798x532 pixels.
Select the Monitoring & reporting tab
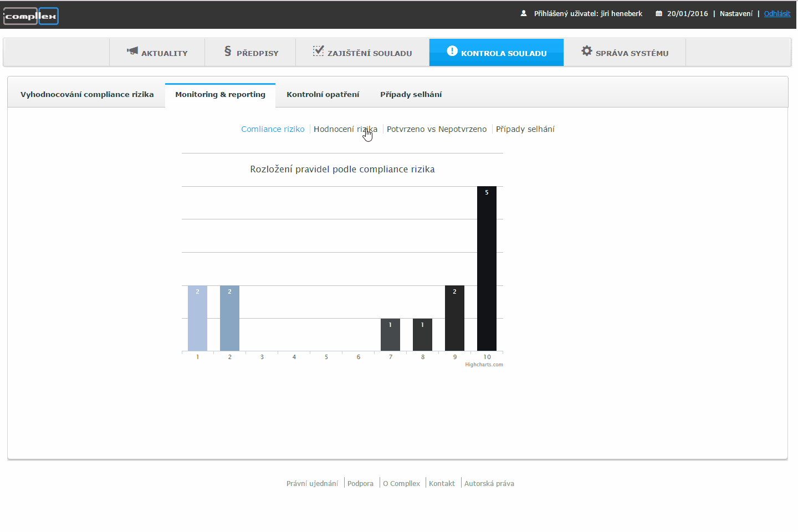click(x=220, y=95)
